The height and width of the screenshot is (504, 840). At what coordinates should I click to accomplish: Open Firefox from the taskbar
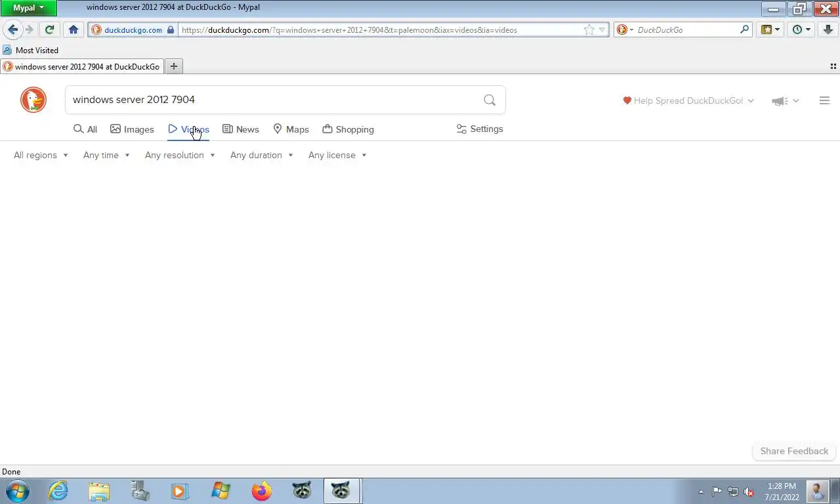pyautogui.click(x=261, y=491)
